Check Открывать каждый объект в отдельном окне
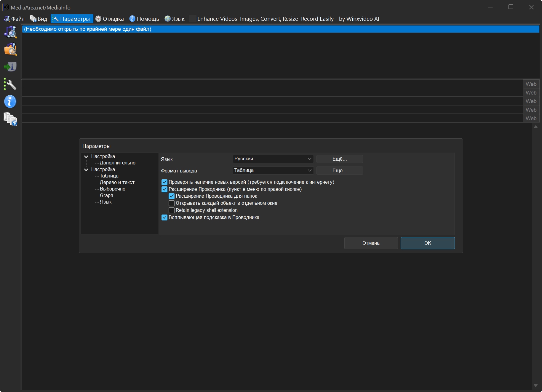 [172, 203]
